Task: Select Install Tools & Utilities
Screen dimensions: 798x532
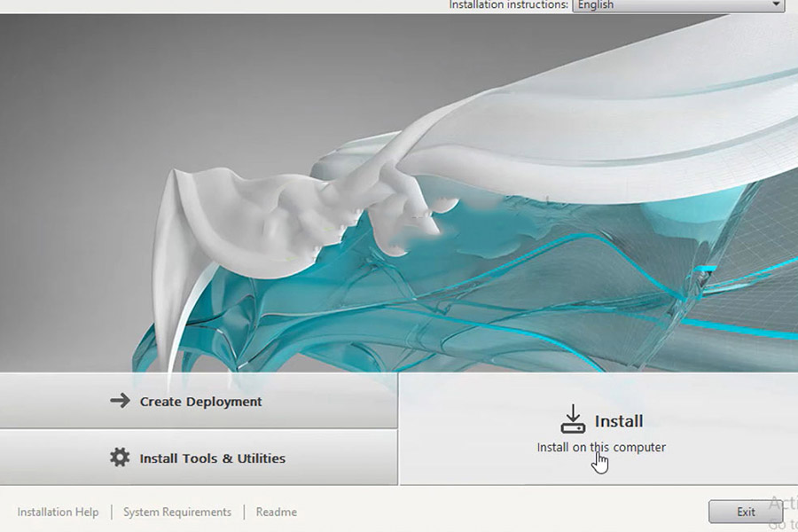Action: point(199,458)
